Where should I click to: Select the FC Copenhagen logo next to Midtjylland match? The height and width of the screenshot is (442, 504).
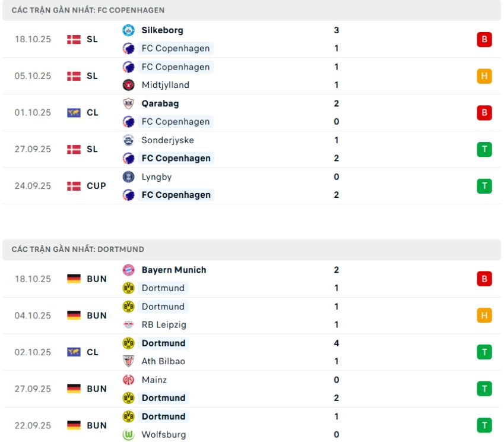pyautogui.click(x=128, y=67)
